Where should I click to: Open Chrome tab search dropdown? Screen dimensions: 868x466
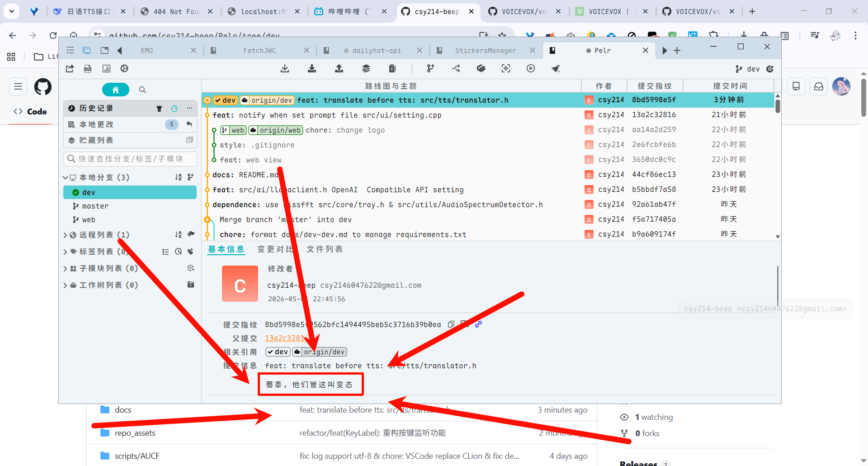12,11
